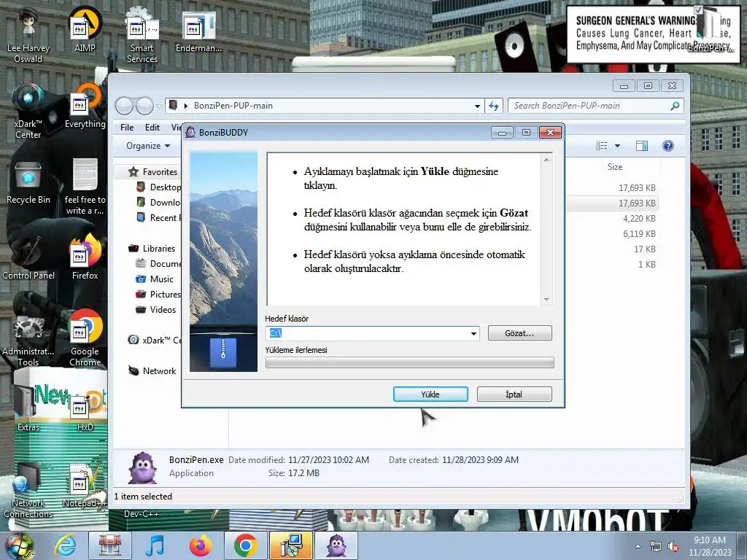The width and height of the screenshot is (747, 560).
Task: Click the BonziPen.exe details pane icon
Action: pyautogui.click(x=142, y=467)
